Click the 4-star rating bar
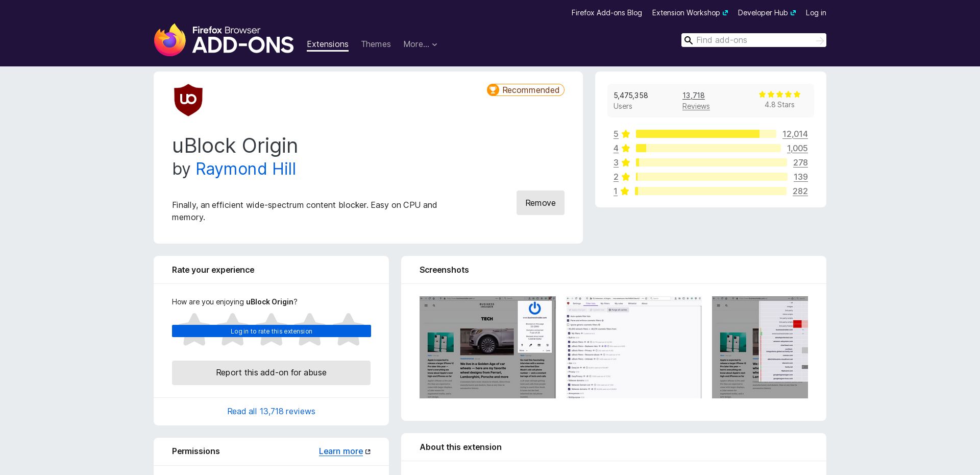The width and height of the screenshot is (980, 475). [708, 148]
